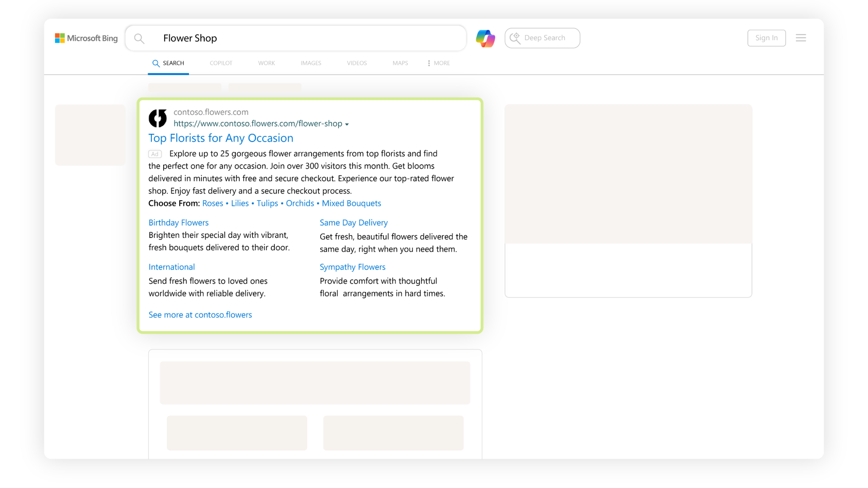Click into the Flower Shop search field

[x=309, y=38]
